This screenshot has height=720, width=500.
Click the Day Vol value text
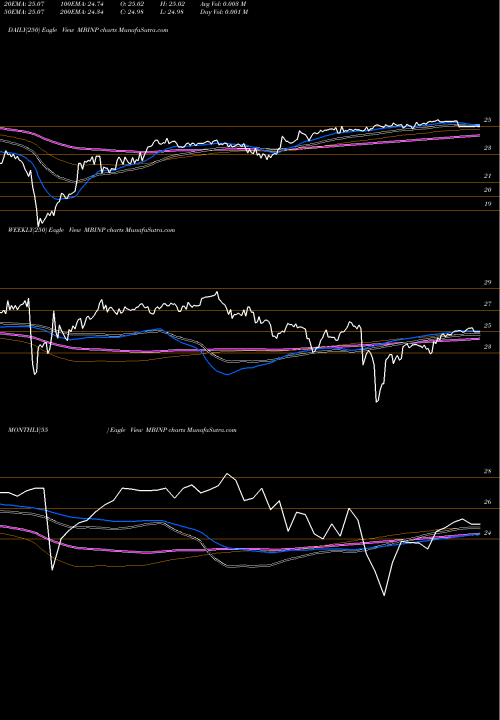[x=224, y=12]
